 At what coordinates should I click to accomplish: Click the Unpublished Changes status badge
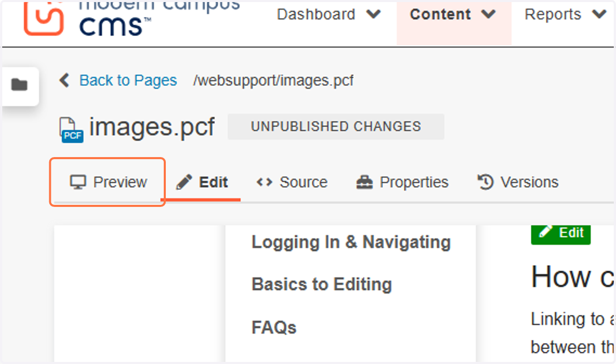tap(336, 127)
